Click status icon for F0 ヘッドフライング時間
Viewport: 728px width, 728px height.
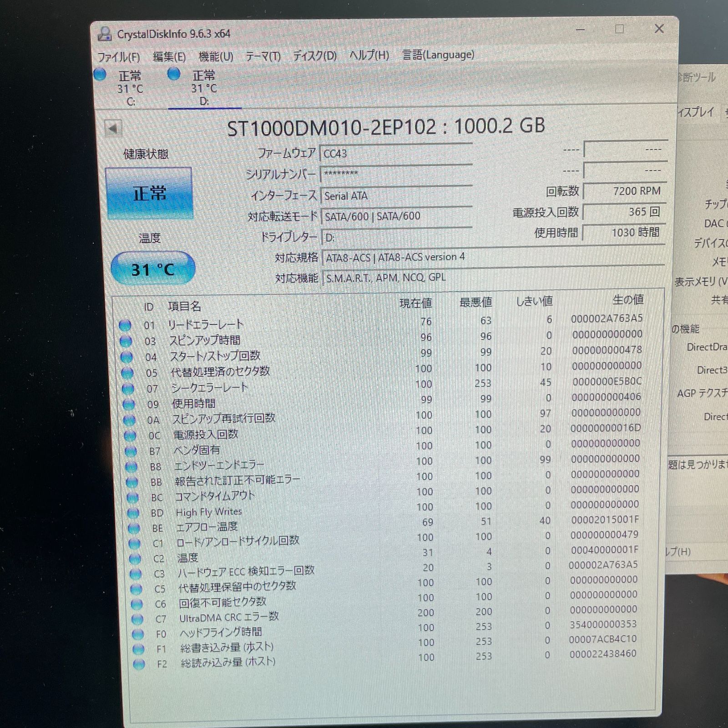click(x=137, y=634)
